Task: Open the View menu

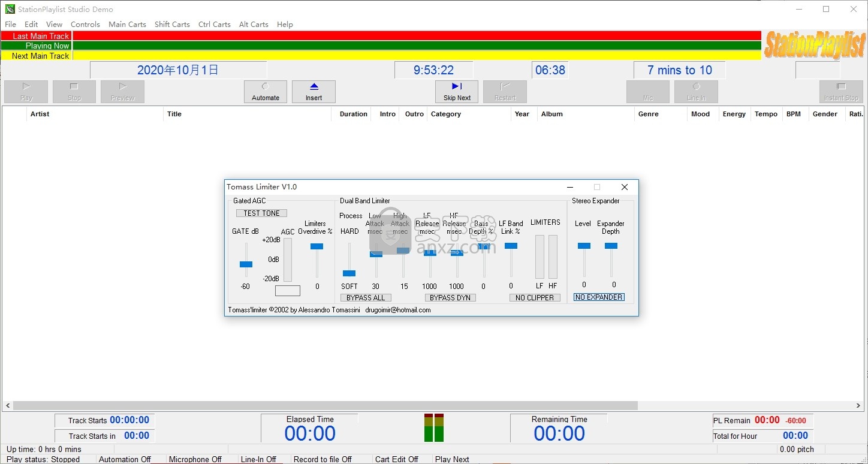Action: click(54, 25)
